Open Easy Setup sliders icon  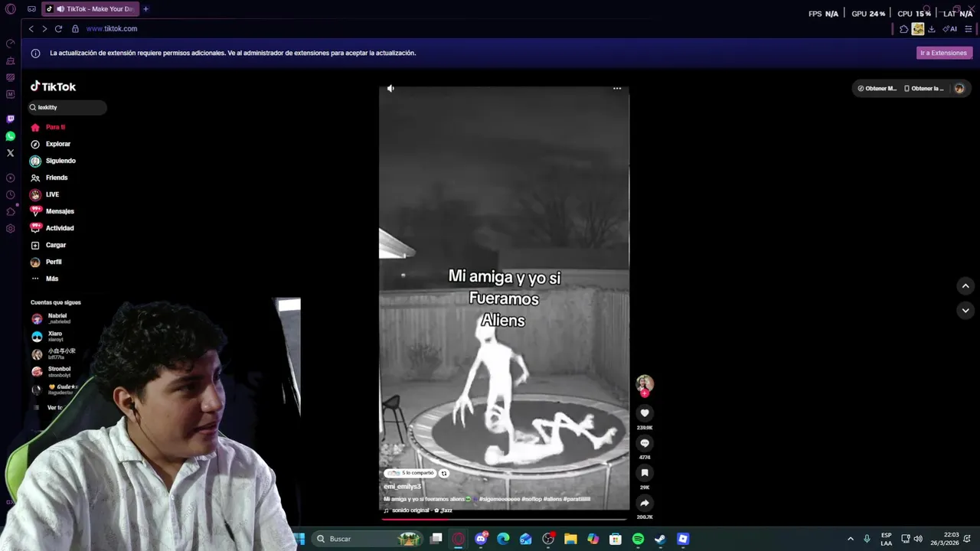pos(969,29)
